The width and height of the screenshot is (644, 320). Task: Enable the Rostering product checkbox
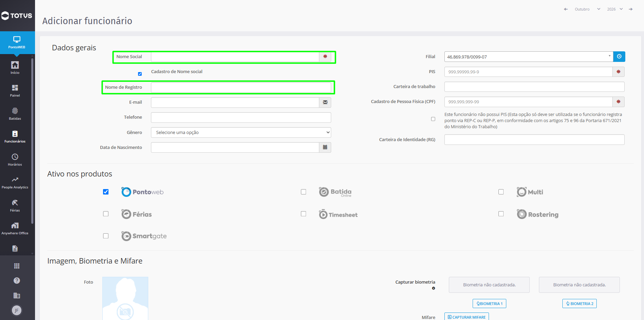501,214
